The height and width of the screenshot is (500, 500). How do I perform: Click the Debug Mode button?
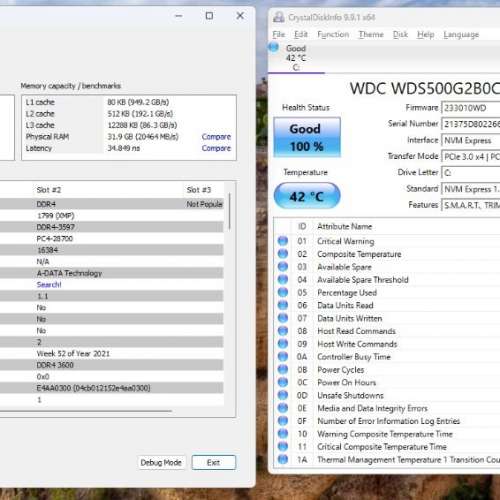click(161, 463)
